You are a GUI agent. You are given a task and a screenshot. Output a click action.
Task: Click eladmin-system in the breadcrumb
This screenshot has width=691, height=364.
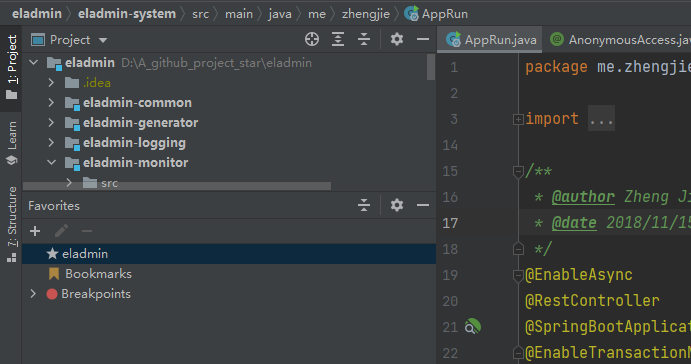[x=127, y=14]
